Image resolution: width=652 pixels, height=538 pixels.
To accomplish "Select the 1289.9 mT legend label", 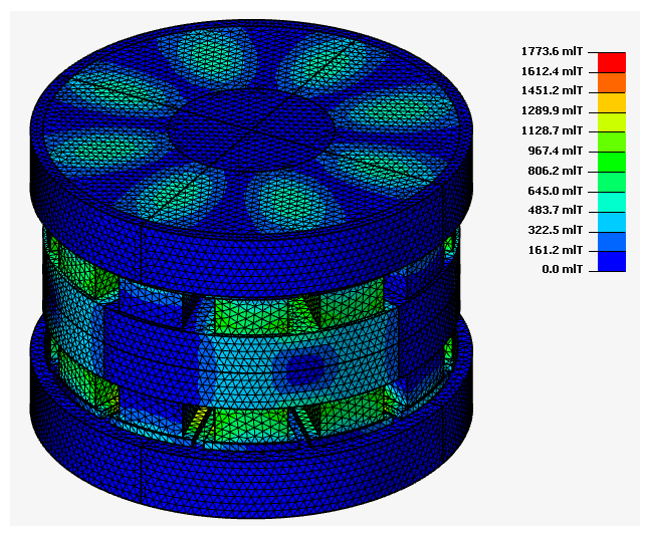I will pyautogui.click(x=551, y=111).
